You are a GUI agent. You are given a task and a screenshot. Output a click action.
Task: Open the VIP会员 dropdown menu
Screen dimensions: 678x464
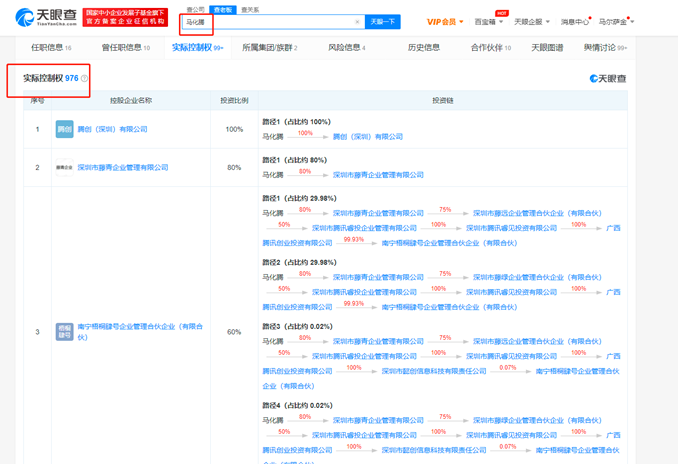(444, 22)
